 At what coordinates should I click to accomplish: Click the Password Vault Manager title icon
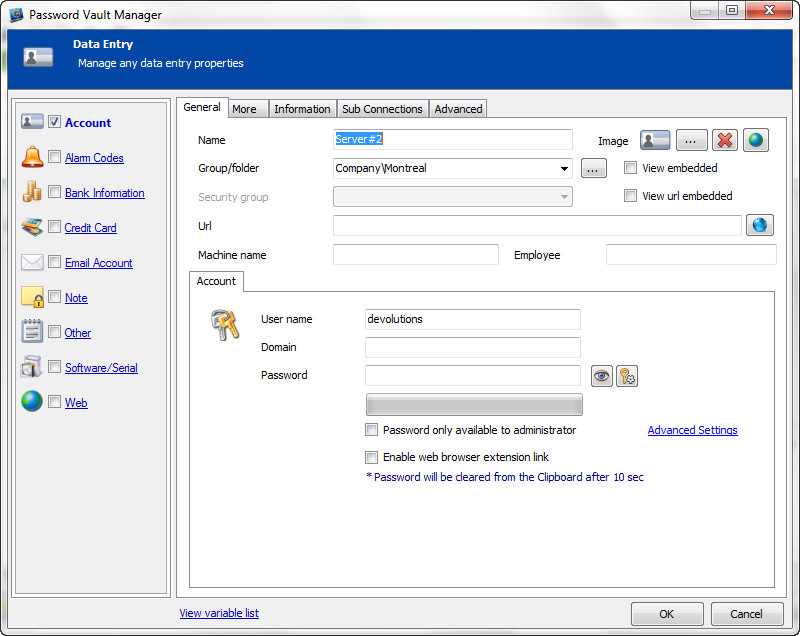click(16, 15)
